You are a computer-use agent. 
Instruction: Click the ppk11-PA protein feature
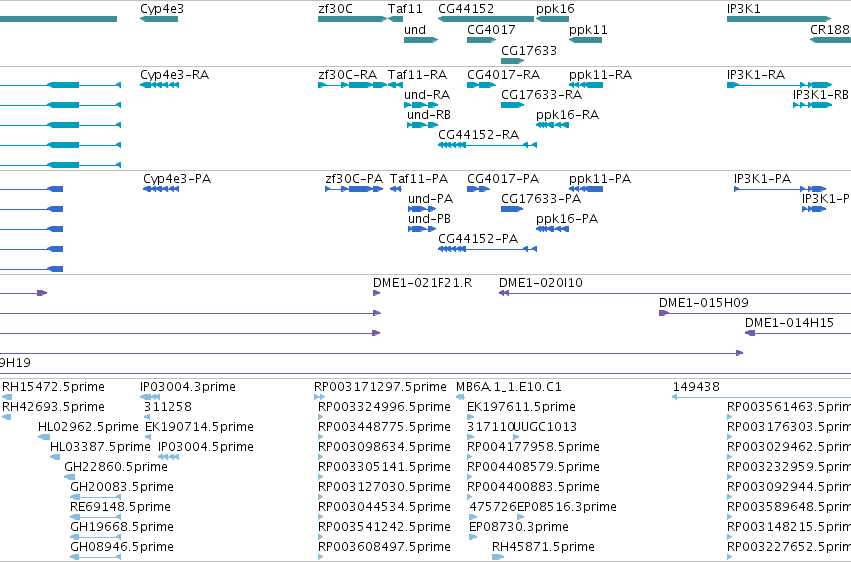586,189
